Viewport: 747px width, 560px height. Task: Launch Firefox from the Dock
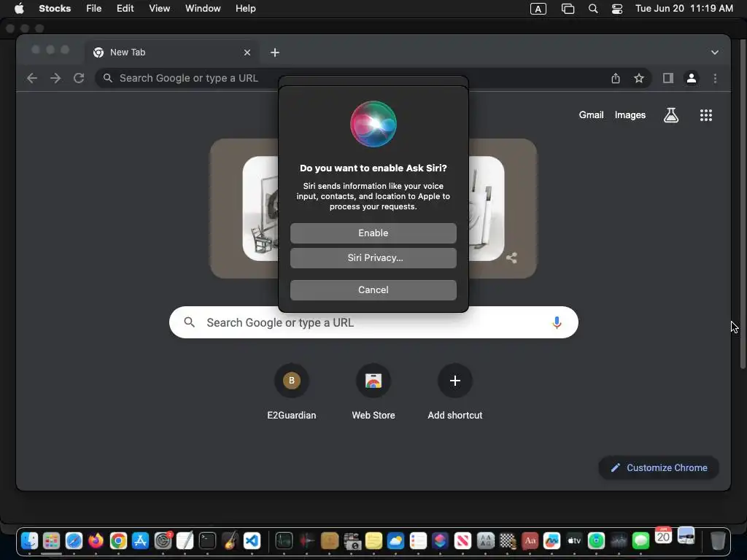pyautogui.click(x=96, y=541)
